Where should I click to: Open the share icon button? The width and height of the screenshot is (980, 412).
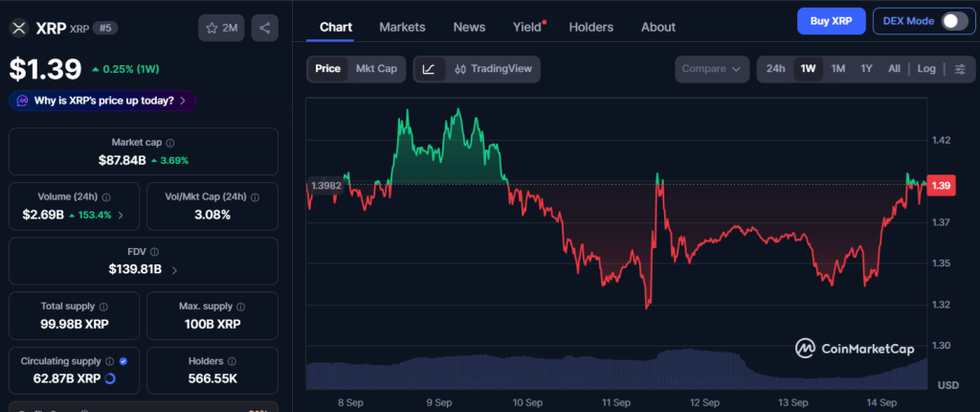click(264, 28)
